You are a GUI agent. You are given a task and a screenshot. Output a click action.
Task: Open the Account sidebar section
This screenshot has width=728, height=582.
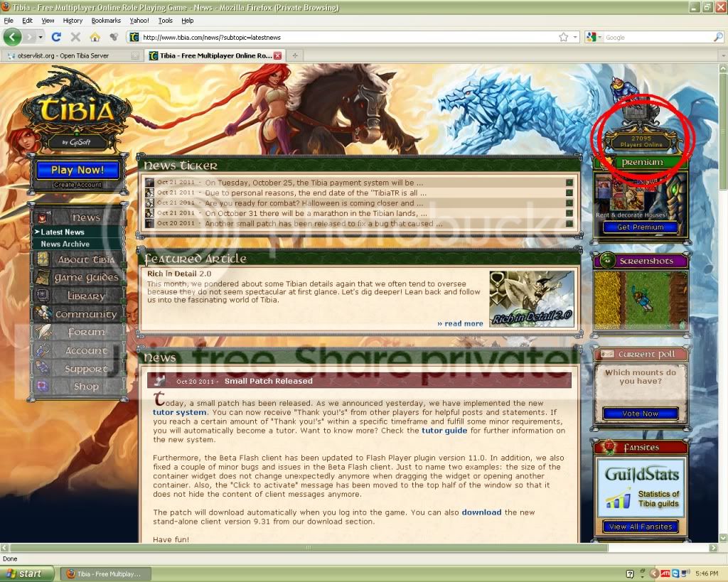78,350
